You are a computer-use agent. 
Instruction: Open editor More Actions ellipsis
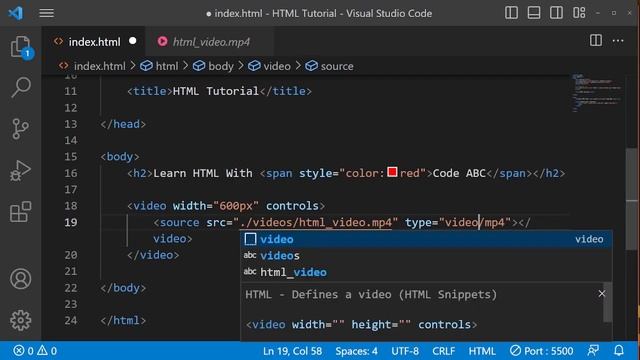618,40
